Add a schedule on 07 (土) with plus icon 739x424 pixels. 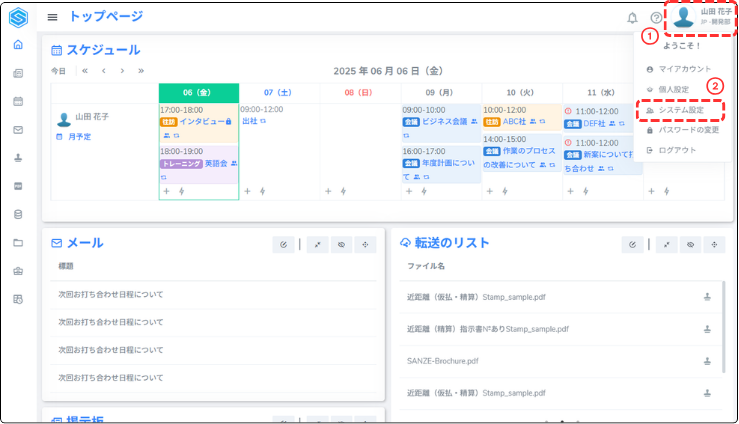pos(248,191)
